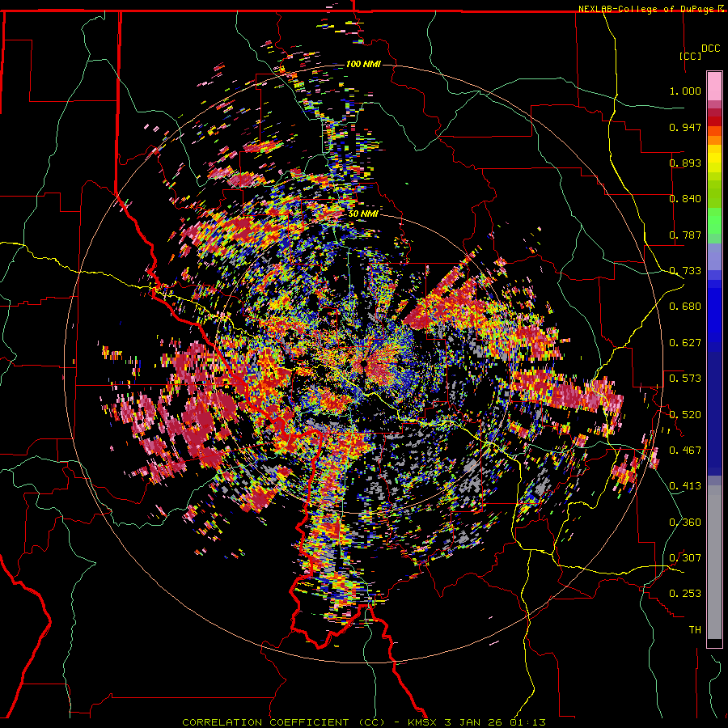728x728 pixels.
Task: Click the 0.520 legend value
Action: pyautogui.click(x=685, y=414)
